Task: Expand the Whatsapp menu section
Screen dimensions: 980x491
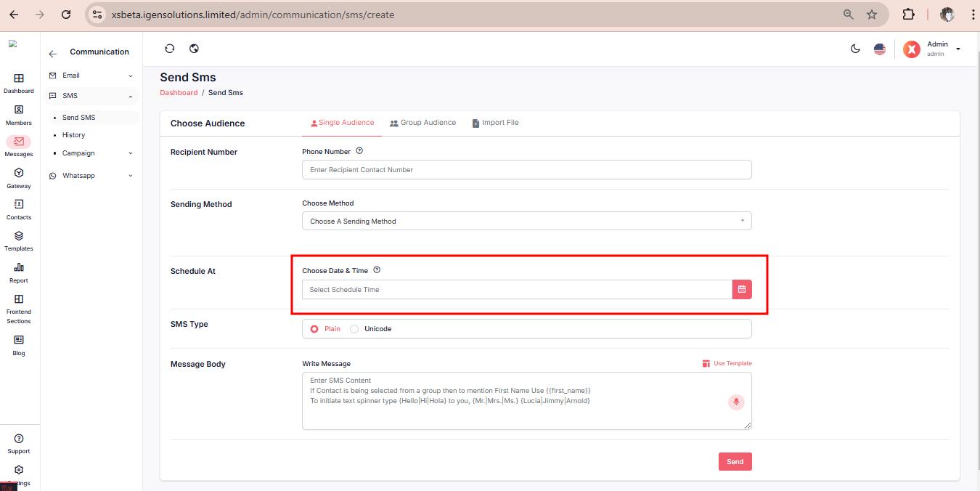Action: [x=92, y=176]
